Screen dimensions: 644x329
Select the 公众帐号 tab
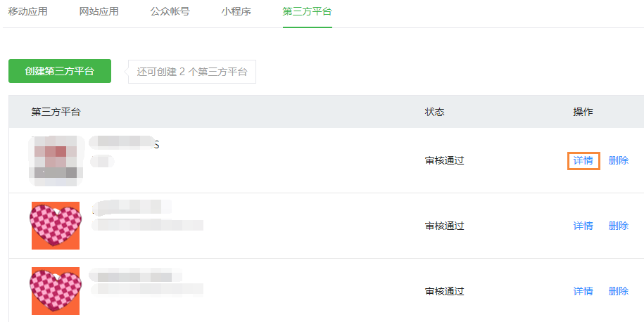(170, 11)
